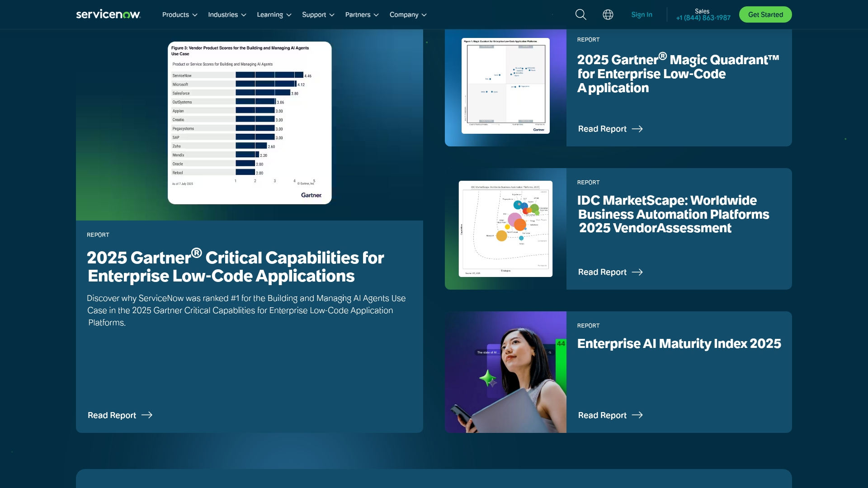
Task: Click the ServiceNow logo
Action: tap(108, 14)
